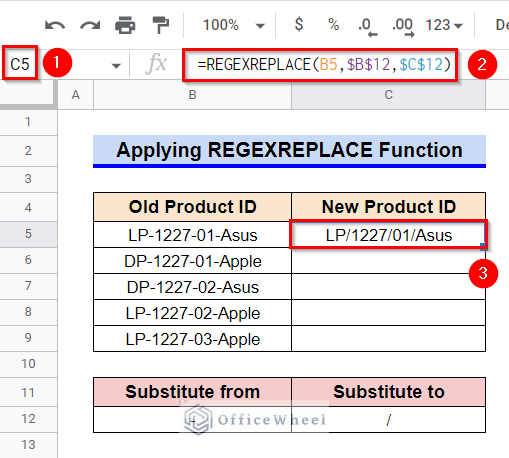Viewport: 509px width, 458px height.
Task: Click the 'Substitute from' header cell
Action: coord(192,392)
